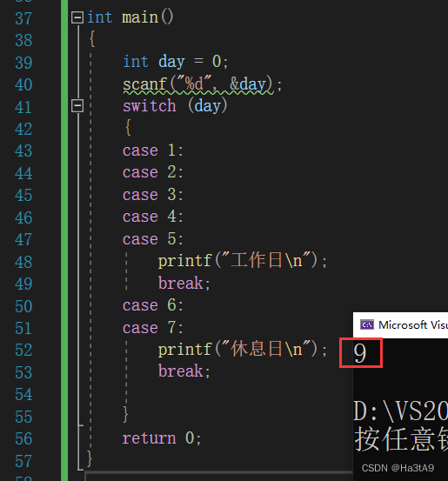
Task: Click the 'case 2:' label
Action: click(x=153, y=172)
